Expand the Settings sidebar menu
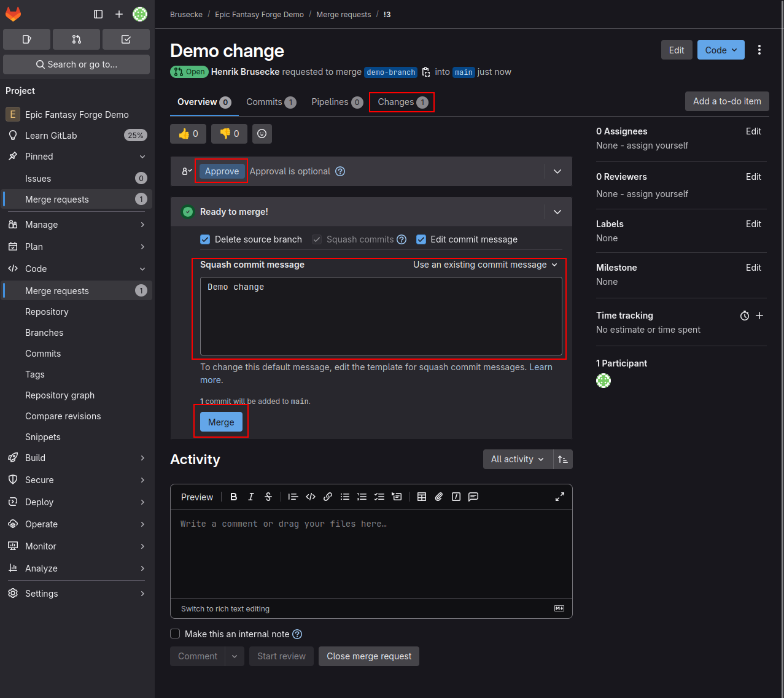Viewport: 784px width, 698px height. point(77,594)
